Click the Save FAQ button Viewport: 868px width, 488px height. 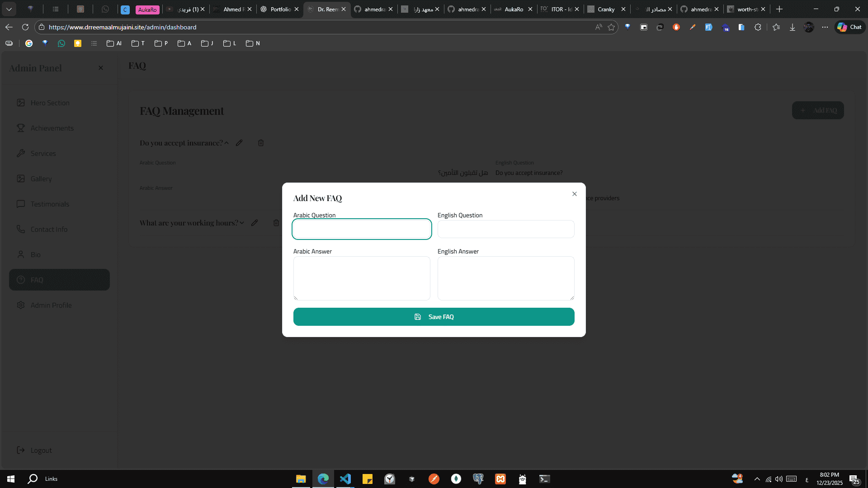click(x=434, y=317)
